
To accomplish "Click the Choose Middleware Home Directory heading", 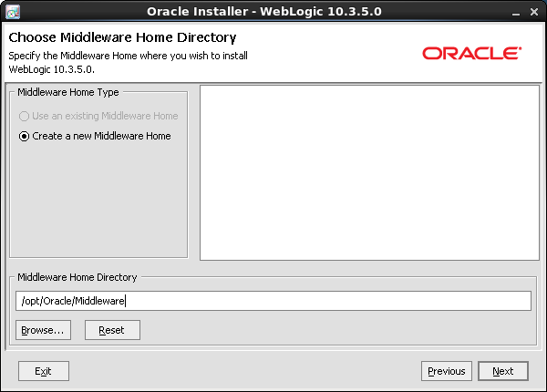I will coord(122,37).
